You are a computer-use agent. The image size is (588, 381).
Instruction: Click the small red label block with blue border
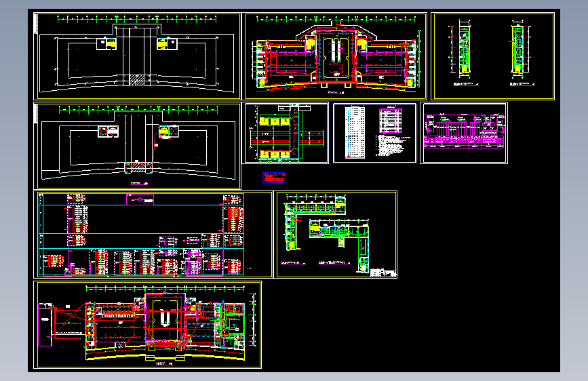(274, 177)
